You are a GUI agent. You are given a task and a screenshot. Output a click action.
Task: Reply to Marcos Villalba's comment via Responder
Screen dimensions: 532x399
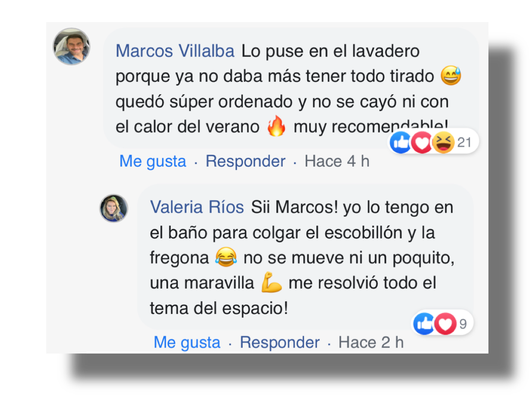245,161
